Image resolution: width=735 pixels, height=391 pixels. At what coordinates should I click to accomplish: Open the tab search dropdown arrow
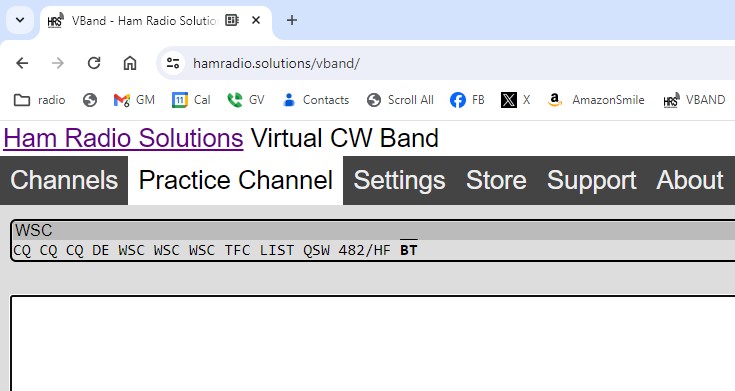pyautogui.click(x=20, y=20)
